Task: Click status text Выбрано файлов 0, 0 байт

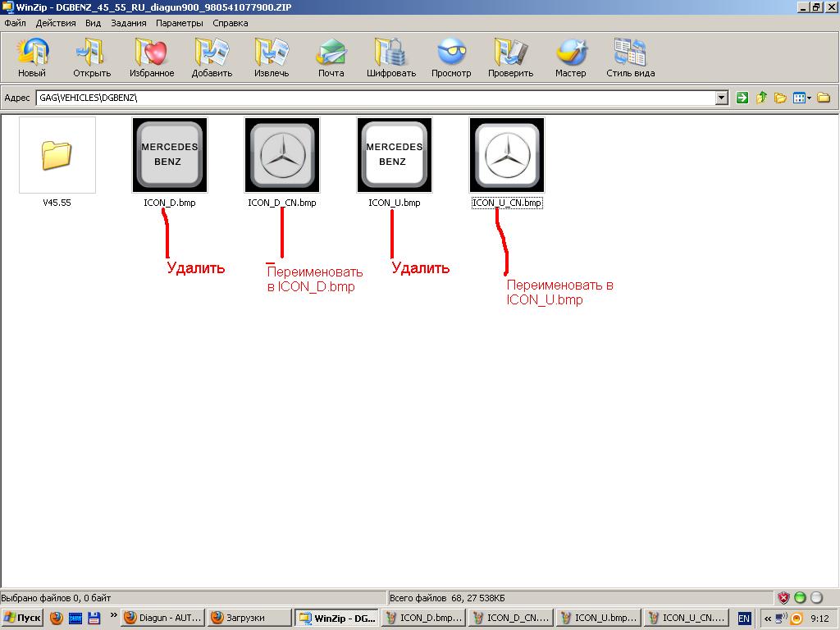Action: (x=57, y=598)
